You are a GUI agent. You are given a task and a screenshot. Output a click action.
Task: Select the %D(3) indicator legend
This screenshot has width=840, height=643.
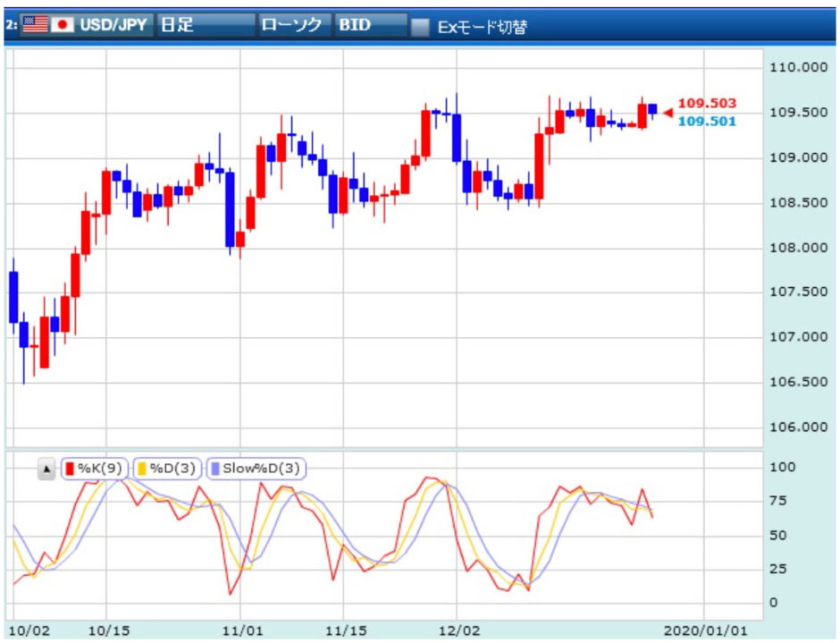pos(166,469)
